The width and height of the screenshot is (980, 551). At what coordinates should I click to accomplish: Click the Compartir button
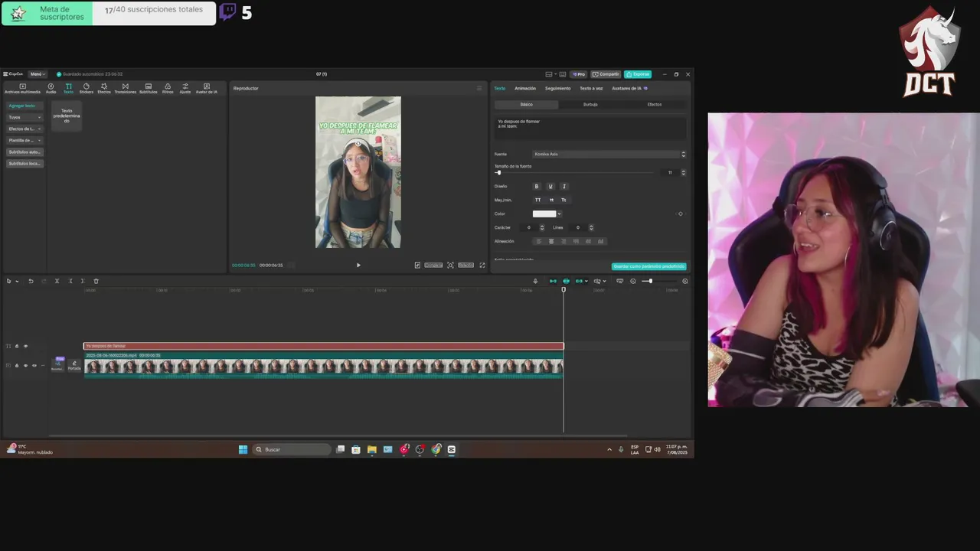[x=606, y=74]
